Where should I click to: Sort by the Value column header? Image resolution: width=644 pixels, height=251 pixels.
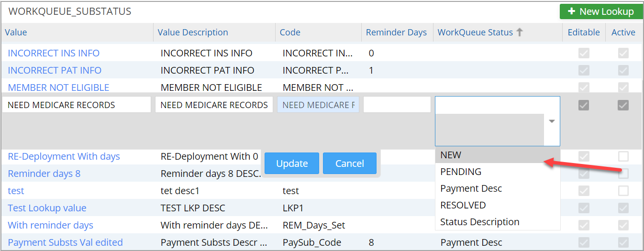(x=16, y=33)
